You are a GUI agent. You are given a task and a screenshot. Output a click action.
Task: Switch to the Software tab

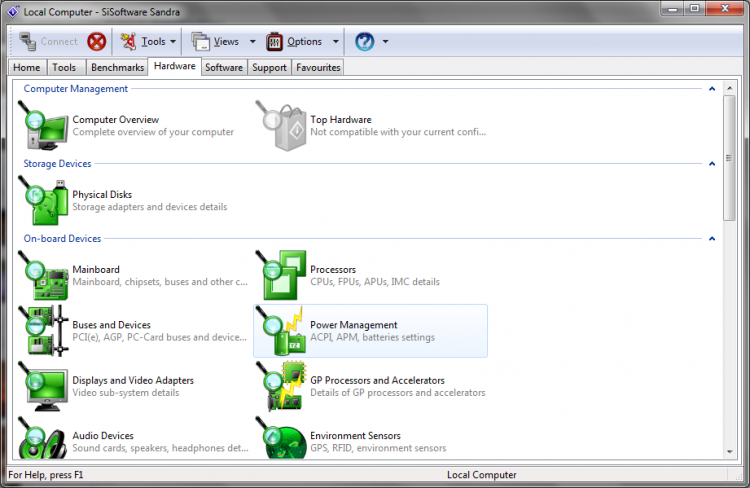click(x=224, y=67)
